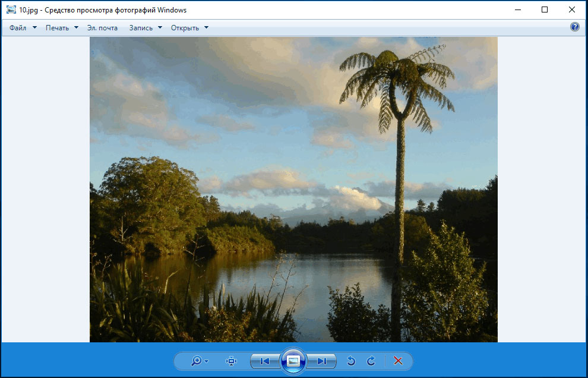
Task: Click the Эл. почта button
Action: coord(102,28)
